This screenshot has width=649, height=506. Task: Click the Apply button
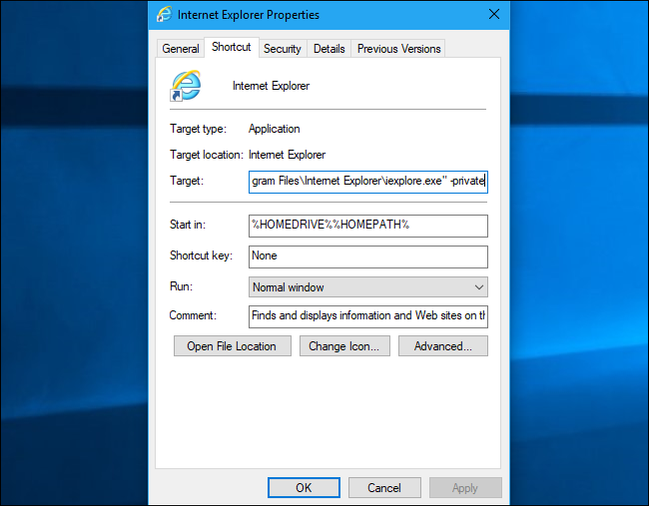[465, 488]
